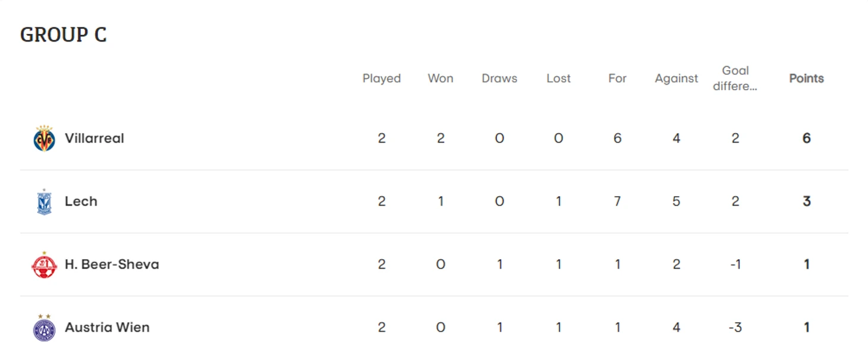This screenshot has height=362, width=868.
Task: Open the Villarreal team link
Action: pyautogui.click(x=95, y=138)
